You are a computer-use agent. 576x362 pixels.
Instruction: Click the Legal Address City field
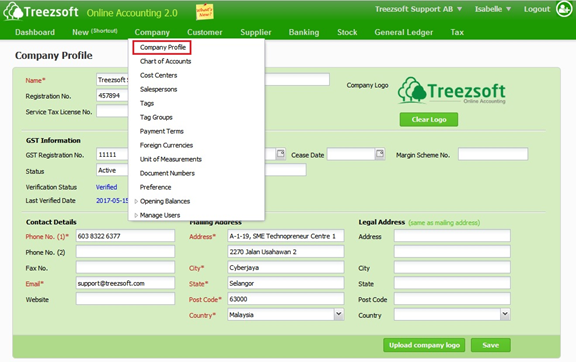point(452,268)
